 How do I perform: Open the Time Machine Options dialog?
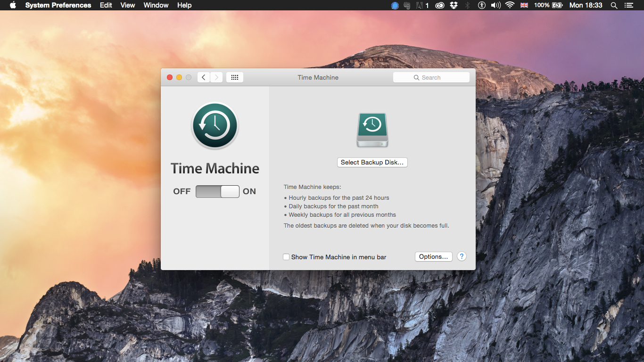click(434, 256)
